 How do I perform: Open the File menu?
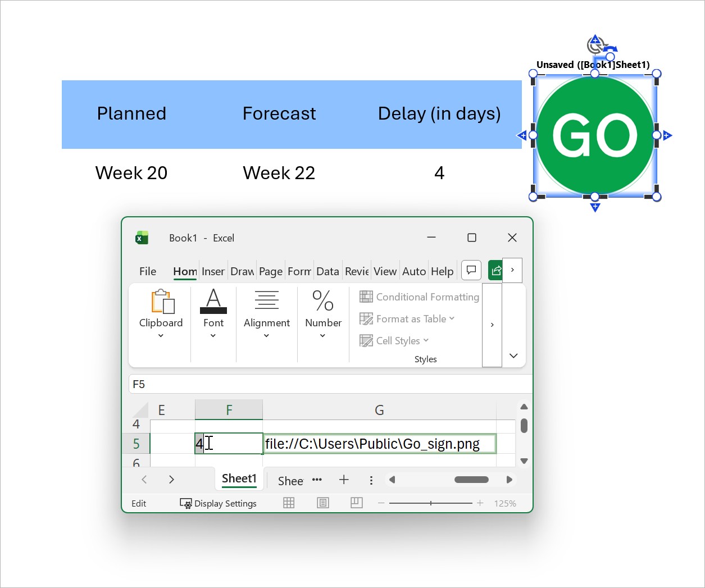point(148,271)
